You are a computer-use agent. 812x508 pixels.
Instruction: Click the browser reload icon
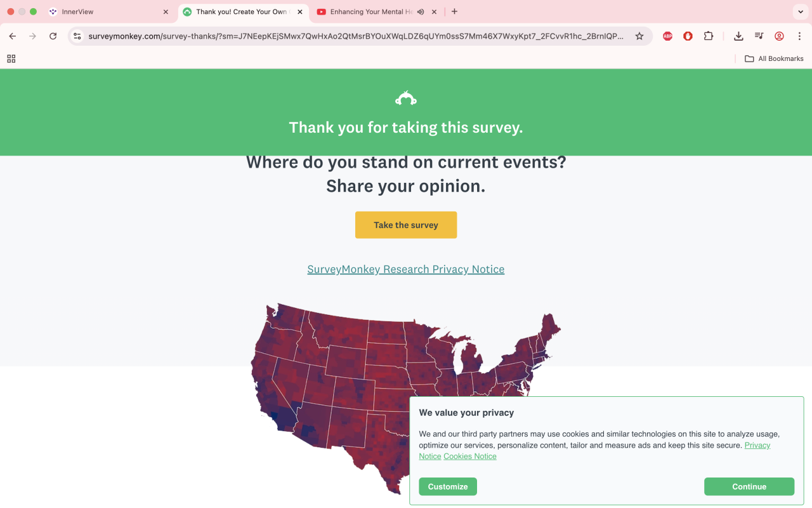click(53, 36)
